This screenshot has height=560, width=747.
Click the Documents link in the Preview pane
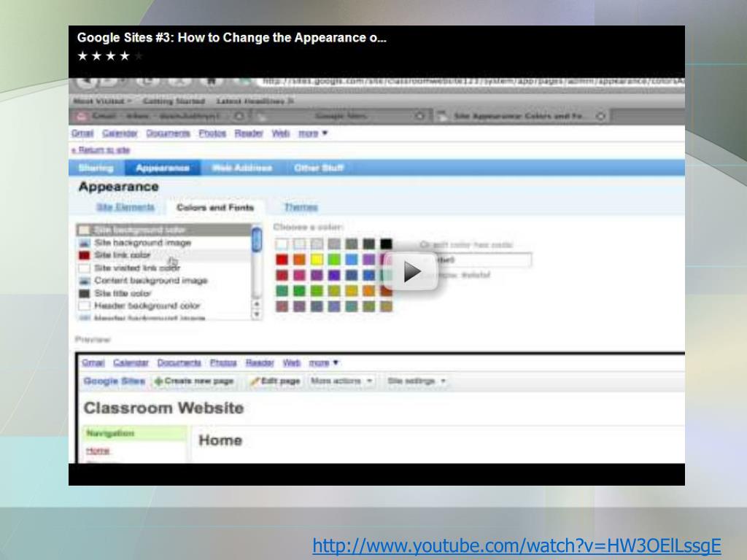tap(179, 363)
